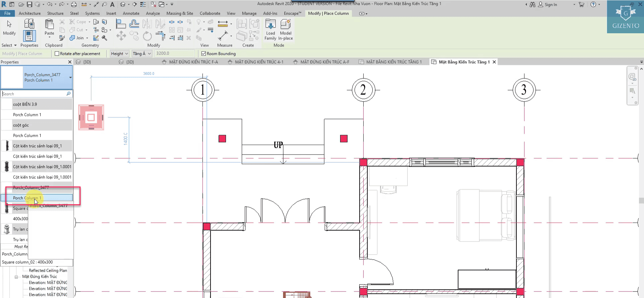The height and width of the screenshot is (298, 644).
Task: Collapse Mặt Đứng Kiến Trúc tree node
Action: pyautogui.click(x=16, y=277)
